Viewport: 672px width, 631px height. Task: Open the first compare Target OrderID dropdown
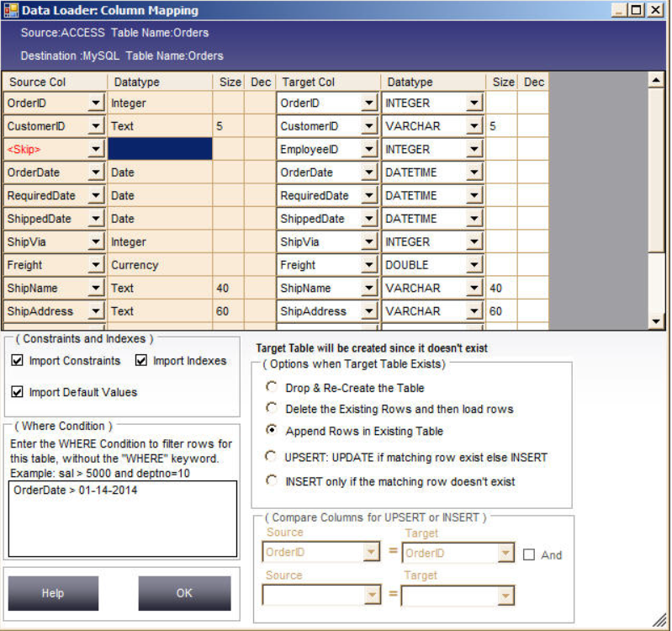(x=506, y=553)
